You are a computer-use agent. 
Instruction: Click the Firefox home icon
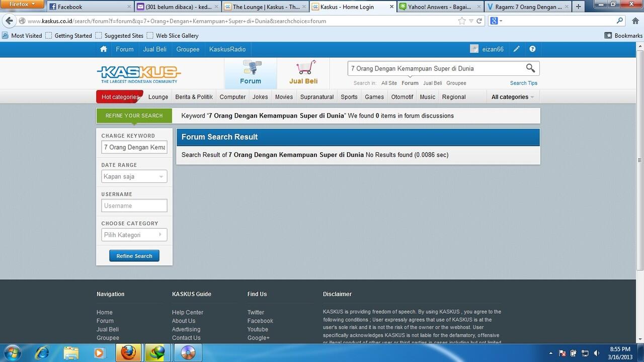(x=635, y=21)
